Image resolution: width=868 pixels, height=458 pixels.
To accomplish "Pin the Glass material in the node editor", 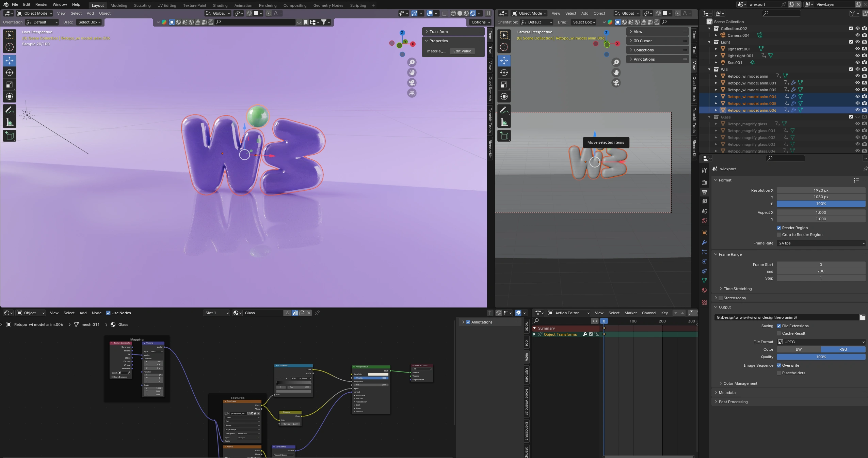I will (x=317, y=313).
